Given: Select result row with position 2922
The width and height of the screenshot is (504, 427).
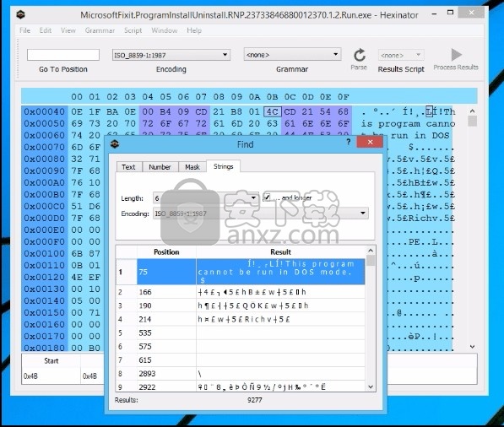Looking at the screenshot, I should 241,386.
